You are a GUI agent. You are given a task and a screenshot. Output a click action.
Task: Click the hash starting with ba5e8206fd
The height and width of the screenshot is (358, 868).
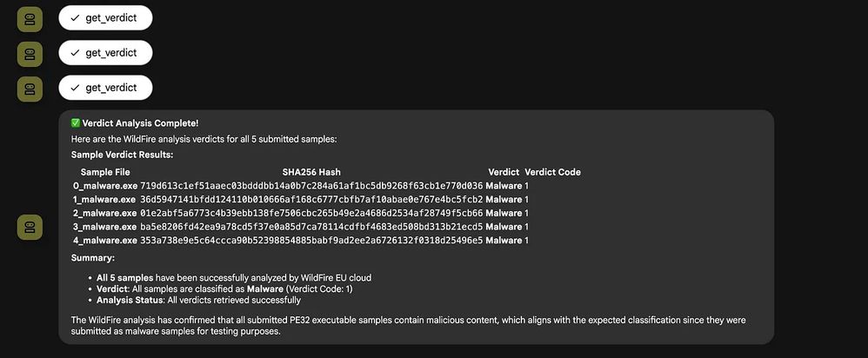[311, 227]
